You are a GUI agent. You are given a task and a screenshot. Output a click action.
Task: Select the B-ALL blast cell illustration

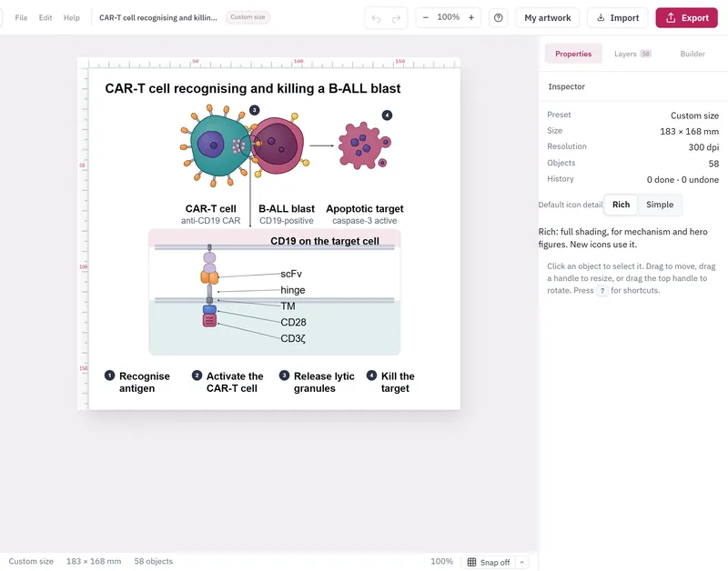point(278,145)
